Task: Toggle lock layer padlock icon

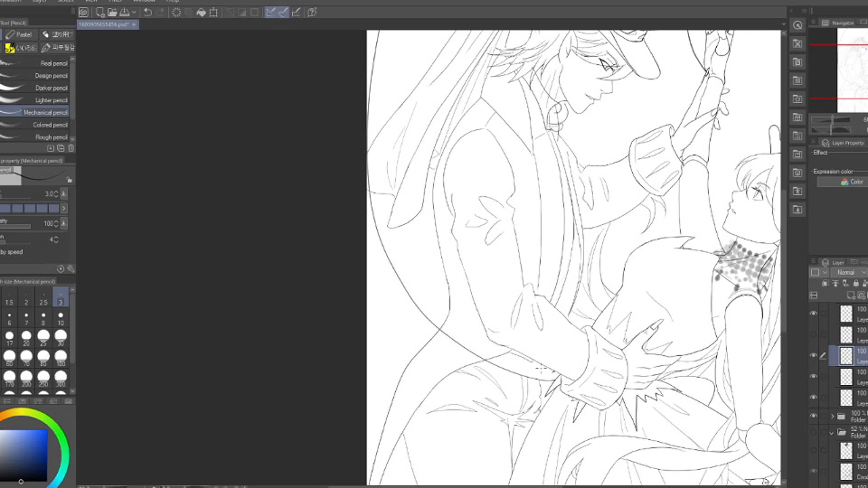Action: click(x=856, y=284)
